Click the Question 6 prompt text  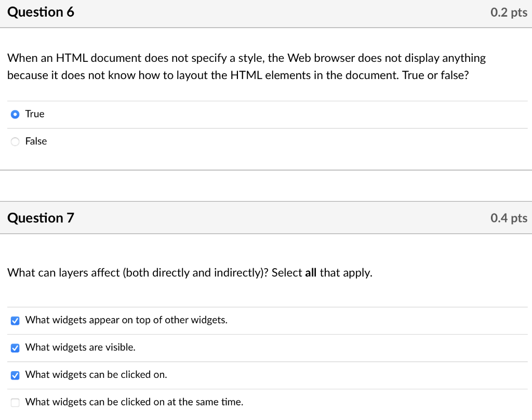pyautogui.click(x=246, y=66)
